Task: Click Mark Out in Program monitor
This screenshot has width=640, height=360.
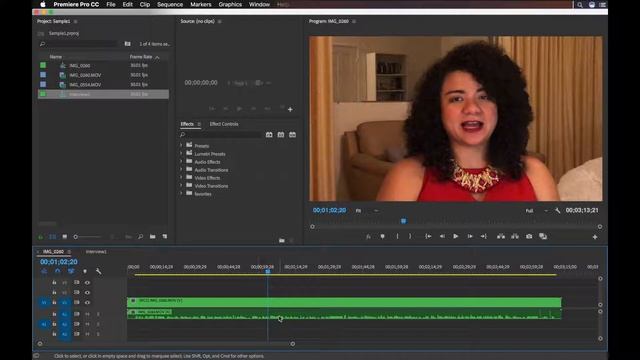Action: point(410,236)
